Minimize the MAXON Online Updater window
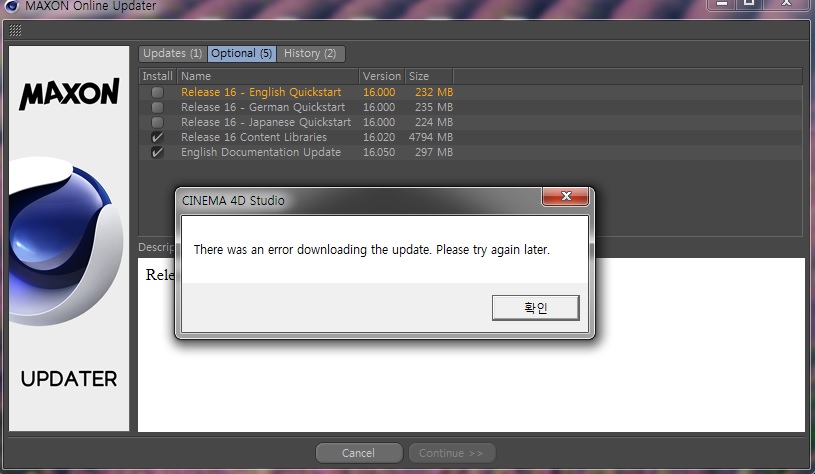The image size is (815, 474). 721,4
